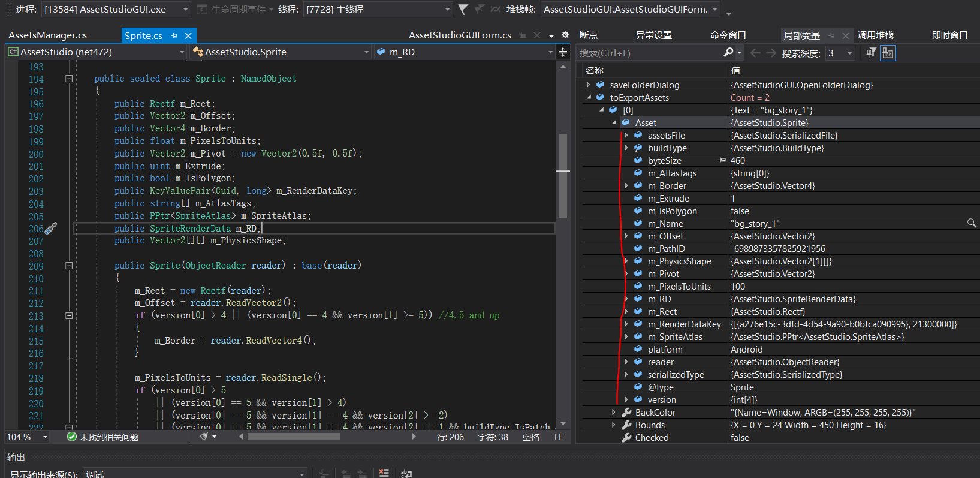This screenshot has width=980, height=478.
Task: Click the editor tab settings gear icon
Action: click(565, 35)
